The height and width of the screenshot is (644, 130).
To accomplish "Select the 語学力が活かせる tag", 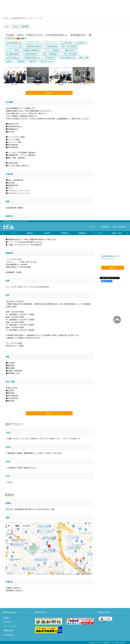I will (x=47, y=61).
